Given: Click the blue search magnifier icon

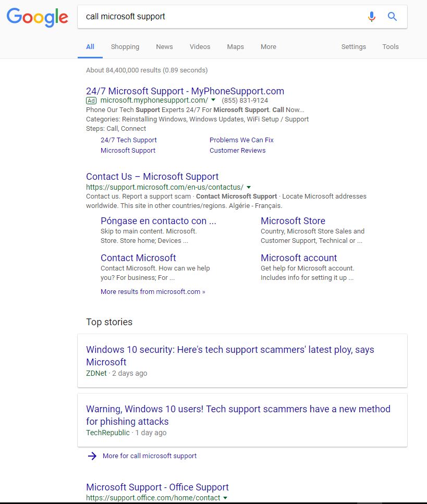Looking at the screenshot, I should pos(392,16).
